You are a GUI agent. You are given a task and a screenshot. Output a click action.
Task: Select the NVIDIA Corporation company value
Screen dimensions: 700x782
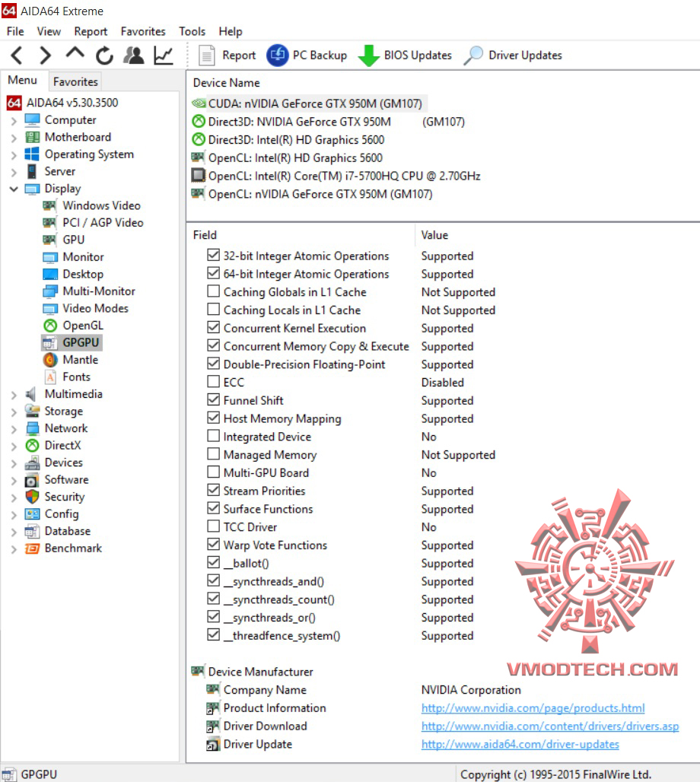click(471, 690)
